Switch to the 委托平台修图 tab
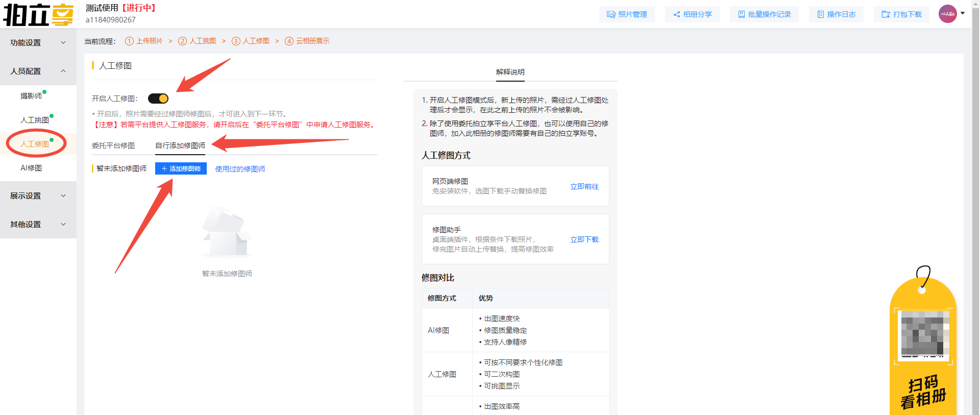The width and height of the screenshot is (980, 415). pyautogui.click(x=113, y=145)
